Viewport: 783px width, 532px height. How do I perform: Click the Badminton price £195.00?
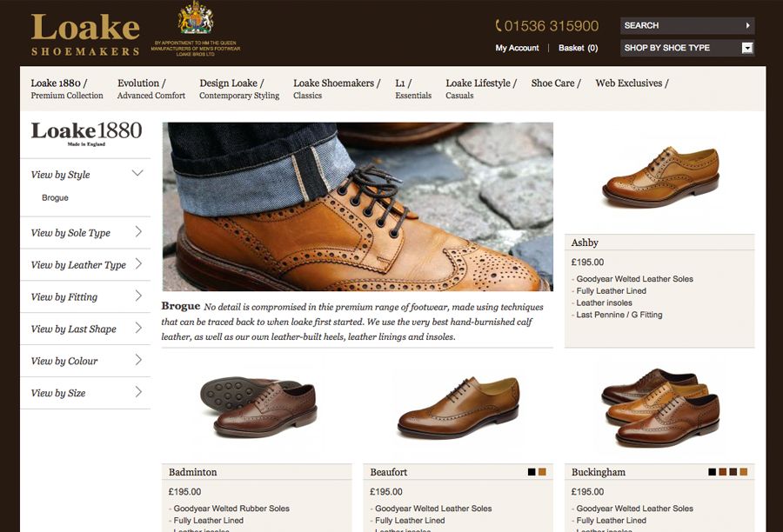click(x=184, y=491)
